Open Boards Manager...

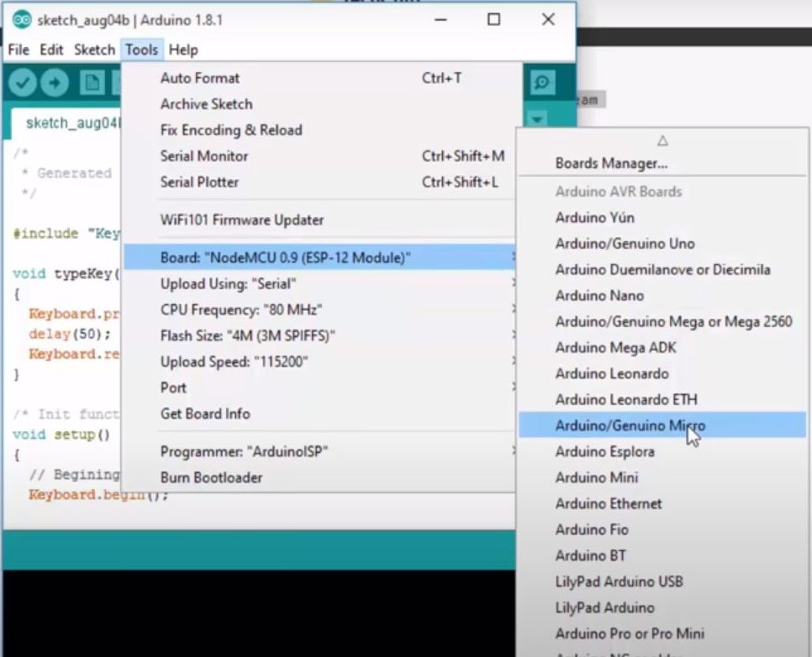click(x=662, y=164)
